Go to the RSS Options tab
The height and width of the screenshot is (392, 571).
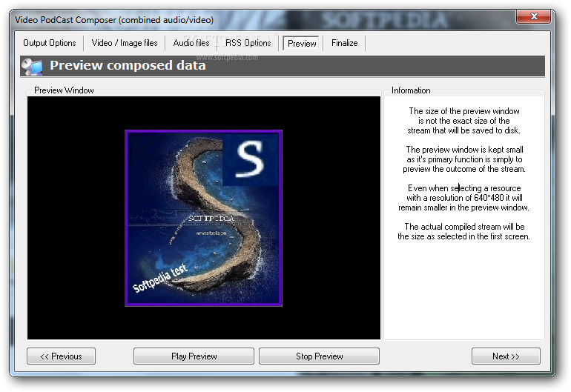coord(248,43)
